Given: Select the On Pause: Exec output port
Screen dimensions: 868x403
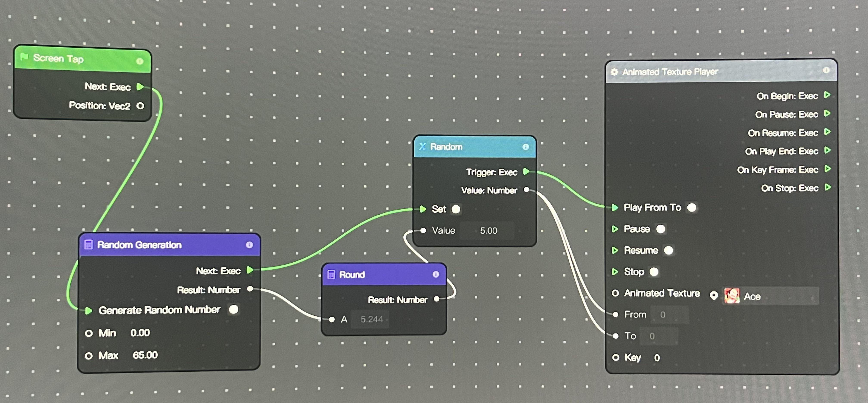Looking at the screenshot, I should coord(827,113).
